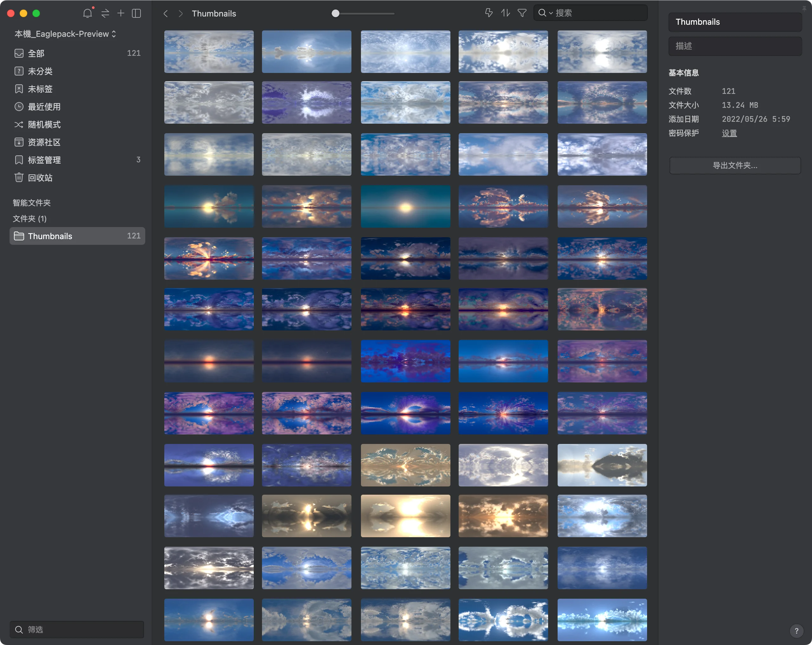Open 标签管理 in the sidebar
Viewport: 812px width, 645px height.
point(77,160)
